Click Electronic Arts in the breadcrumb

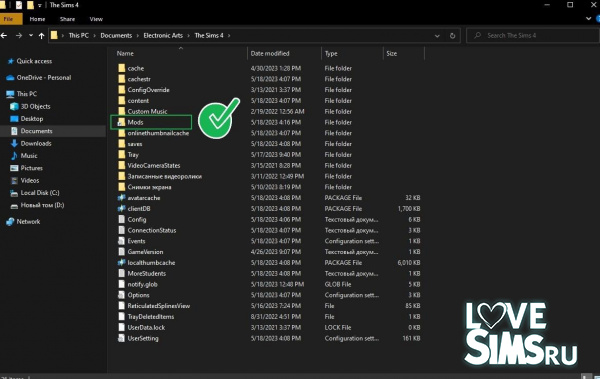pos(163,35)
